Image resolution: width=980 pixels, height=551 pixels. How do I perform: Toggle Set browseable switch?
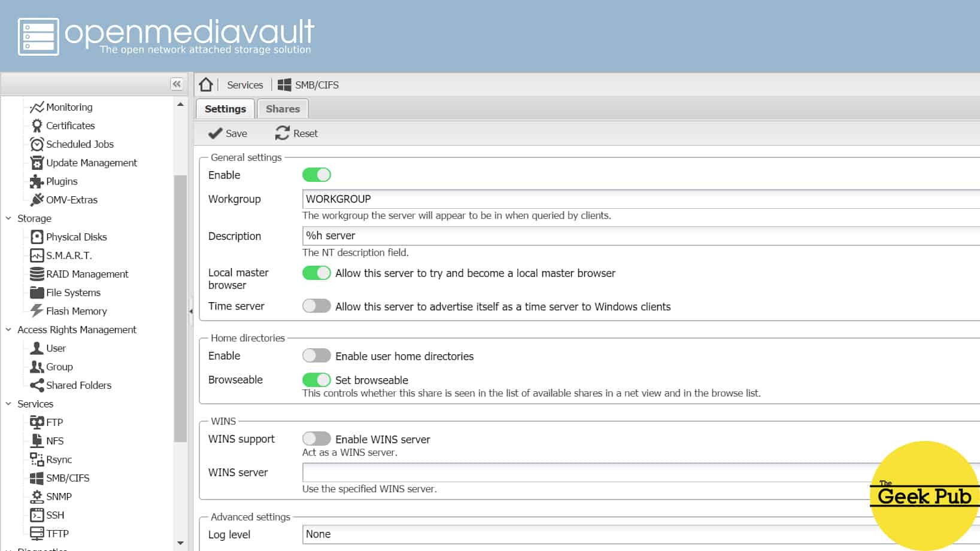pyautogui.click(x=317, y=379)
